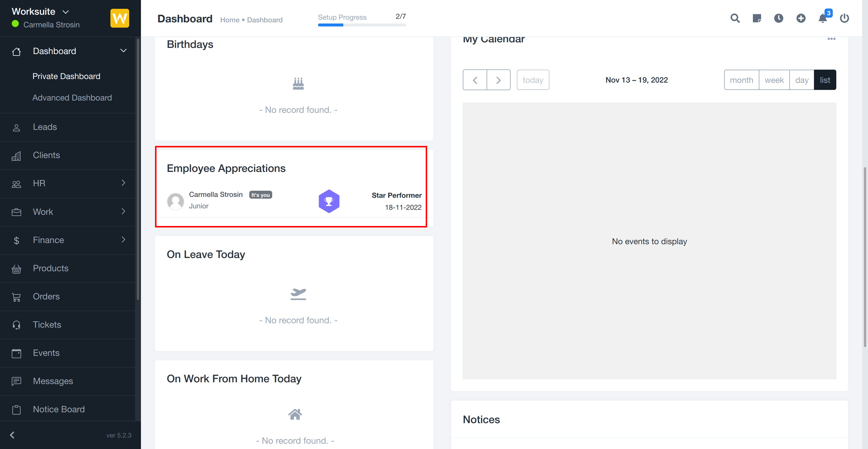Click the power logout icon

click(844, 18)
